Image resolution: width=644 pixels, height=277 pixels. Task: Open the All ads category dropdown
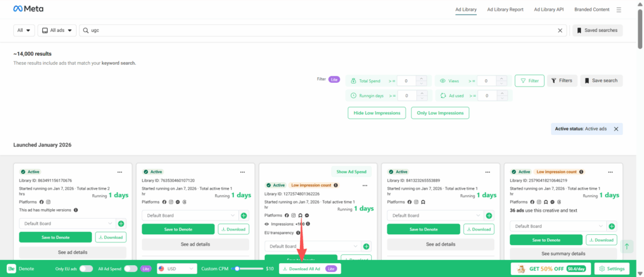(57, 30)
